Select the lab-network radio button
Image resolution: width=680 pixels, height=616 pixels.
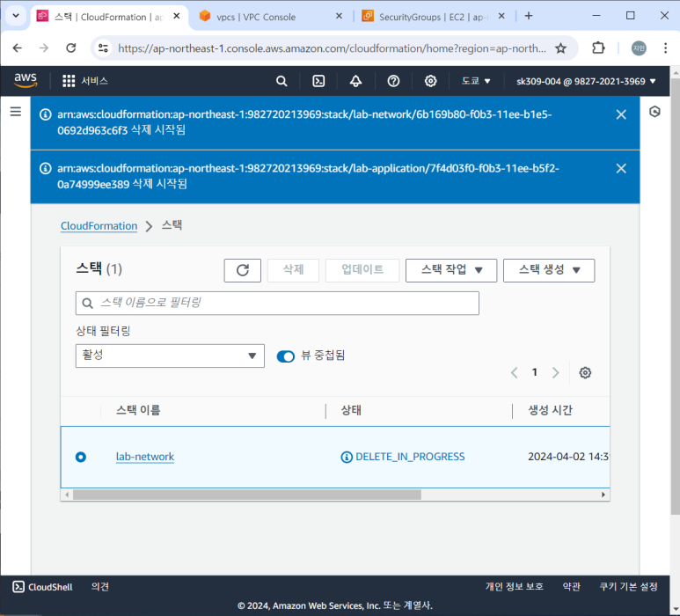[x=81, y=457]
